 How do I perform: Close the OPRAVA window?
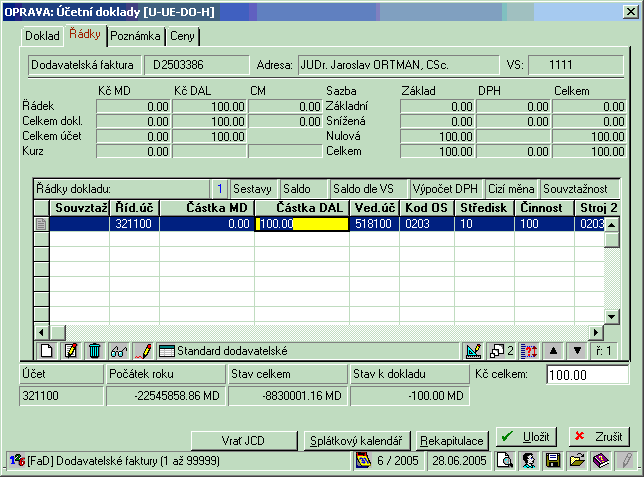(x=630, y=12)
